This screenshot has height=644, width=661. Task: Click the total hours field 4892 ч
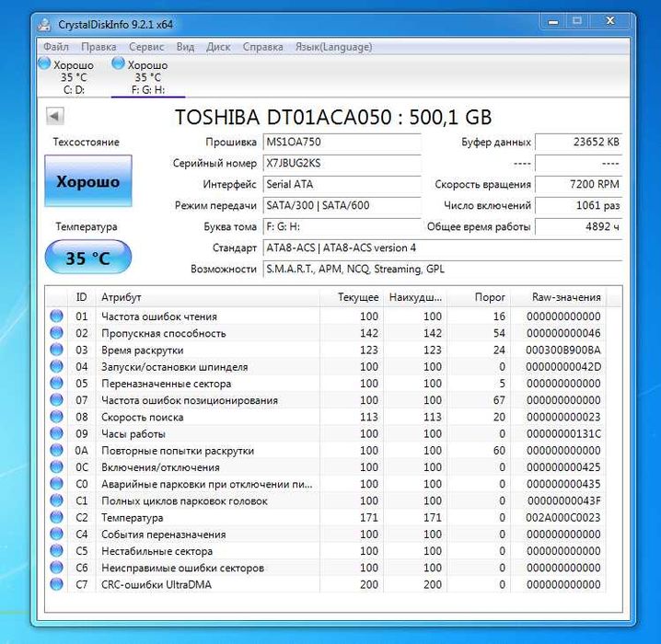tap(579, 226)
